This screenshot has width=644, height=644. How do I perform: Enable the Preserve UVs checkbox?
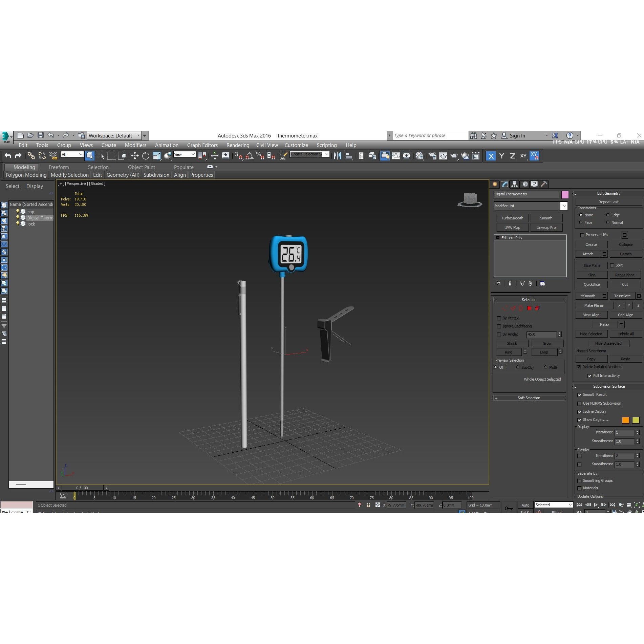(582, 235)
